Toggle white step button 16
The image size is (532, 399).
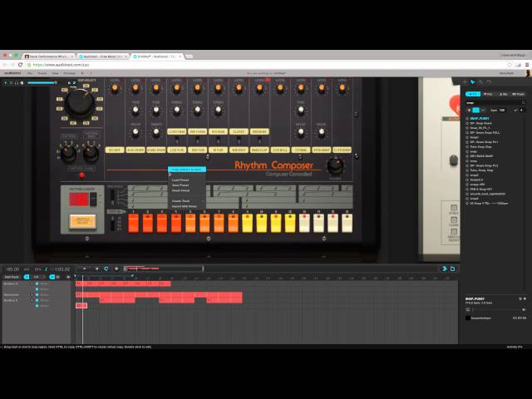point(347,224)
